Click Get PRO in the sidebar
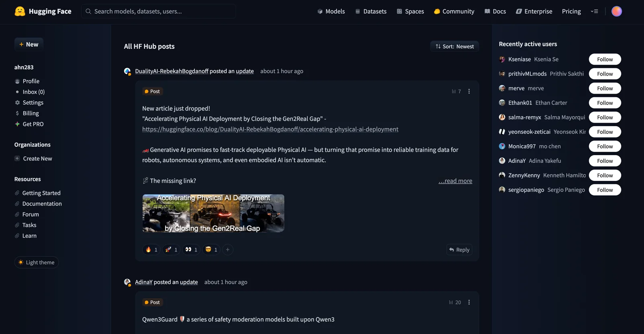 tap(29, 124)
